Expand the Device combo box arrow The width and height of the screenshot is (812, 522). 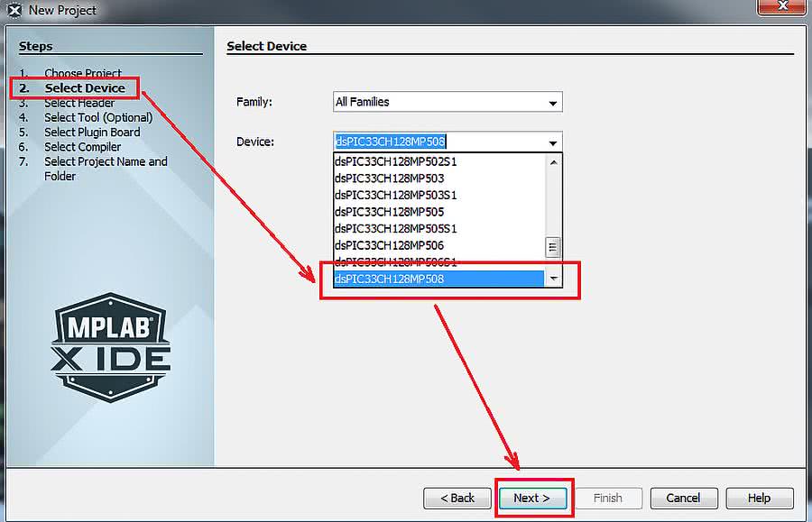(552, 142)
